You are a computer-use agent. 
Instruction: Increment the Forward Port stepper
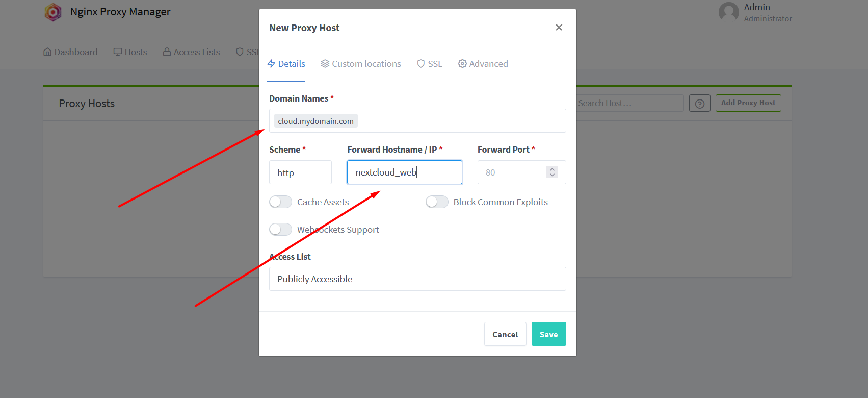[x=552, y=169]
